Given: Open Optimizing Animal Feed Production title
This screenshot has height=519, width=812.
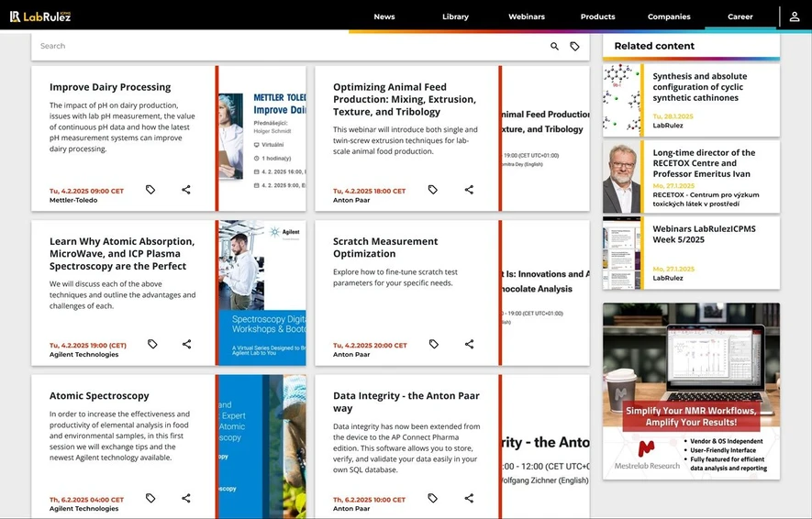Looking at the screenshot, I should [x=405, y=99].
